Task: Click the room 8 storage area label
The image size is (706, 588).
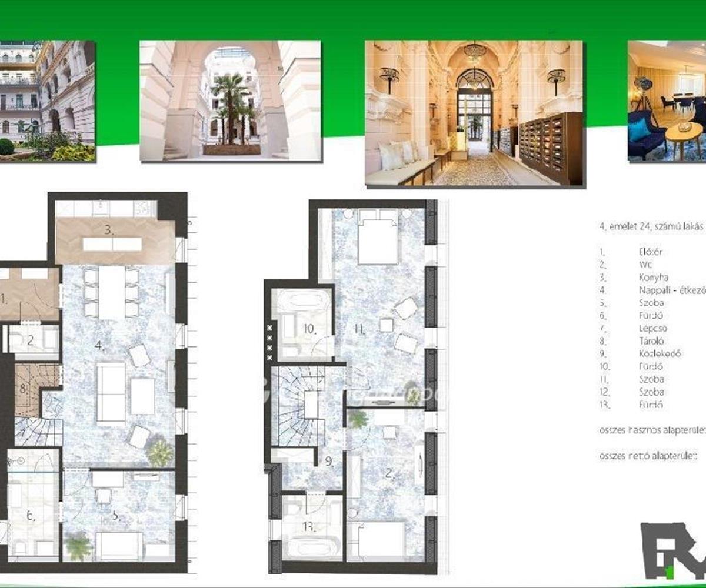Action: point(23,388)
